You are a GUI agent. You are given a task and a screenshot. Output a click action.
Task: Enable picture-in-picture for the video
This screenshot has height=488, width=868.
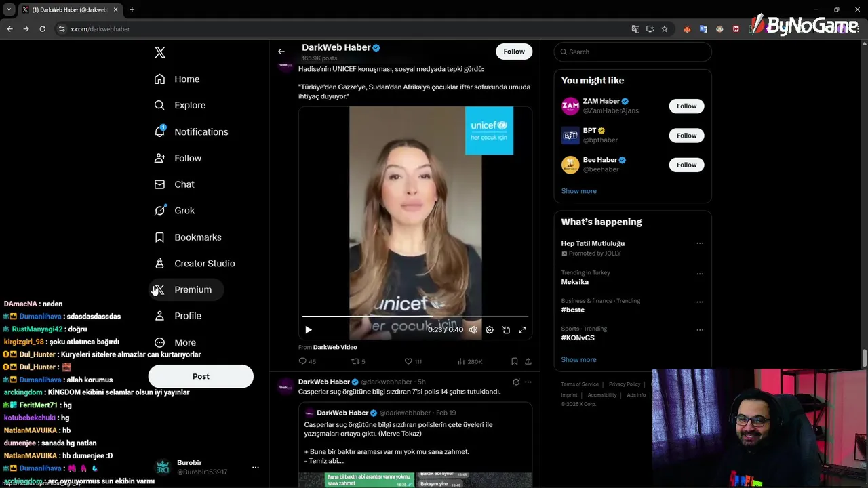click(506, 330)
